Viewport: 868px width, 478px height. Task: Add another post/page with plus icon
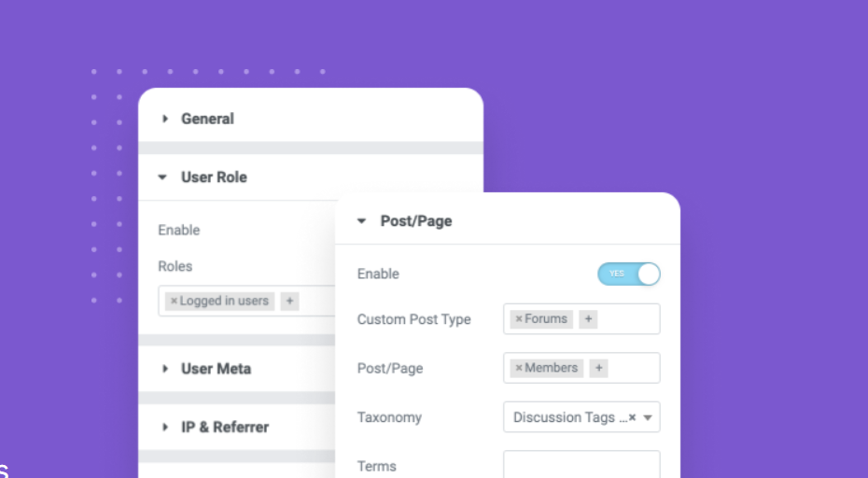point(599,368)
